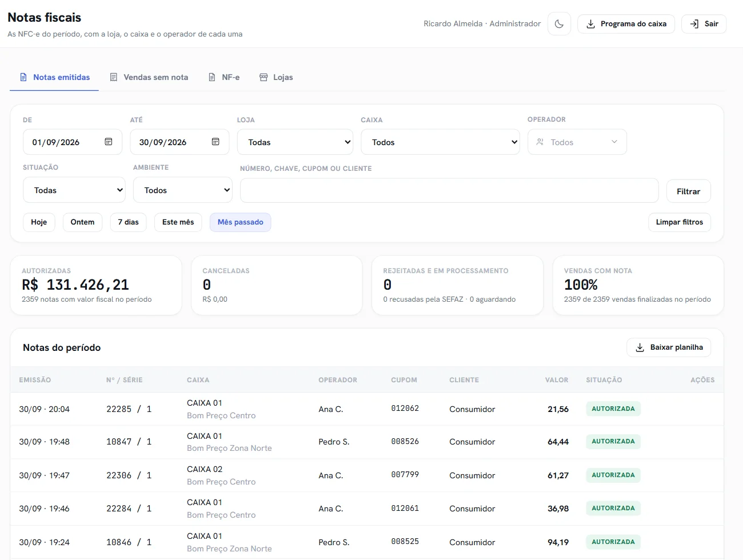Click the Situação column header
Viewport: 743px width, 560px height.
point(604,380)
